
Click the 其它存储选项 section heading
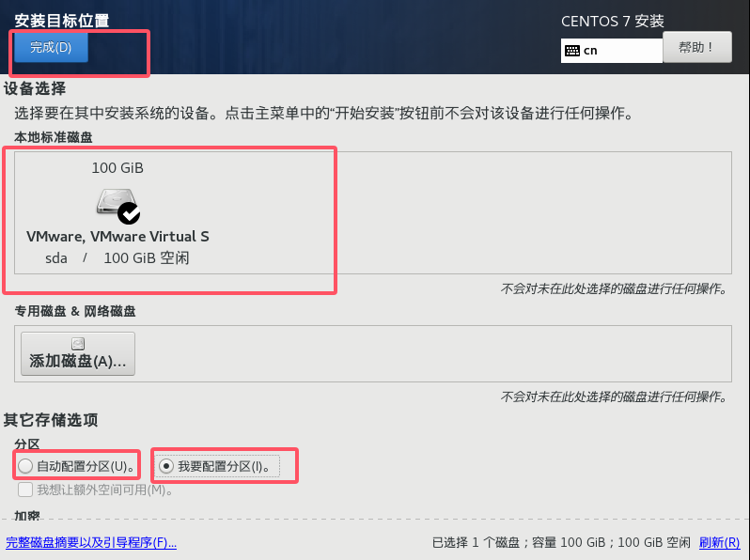tap(51, 420)
